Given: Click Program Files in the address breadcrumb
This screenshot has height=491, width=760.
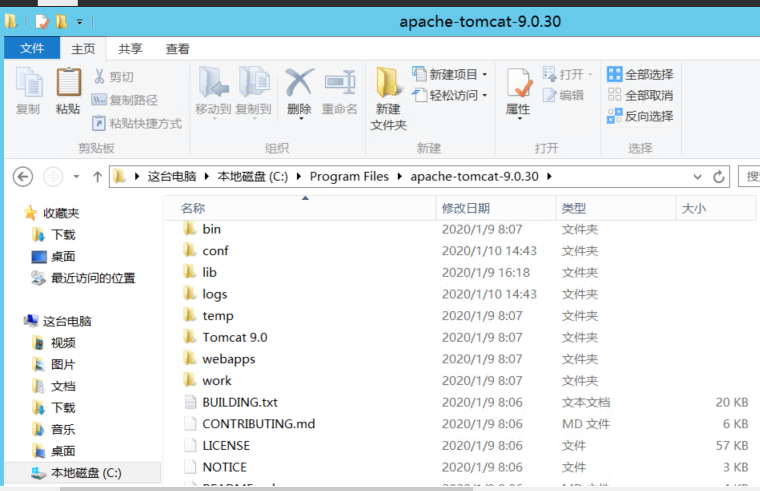Looking at the screenshot, I should 349,176.
